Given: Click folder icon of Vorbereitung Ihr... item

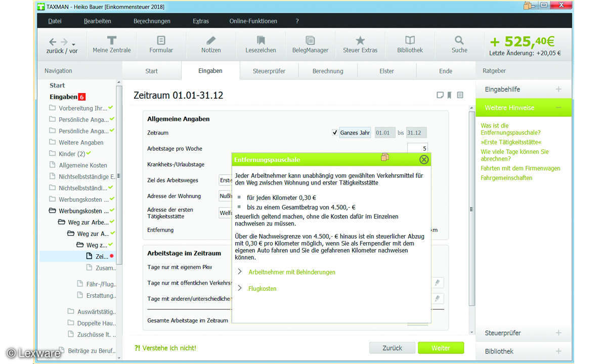Looking at the screenshot, I should coord(53,108).
